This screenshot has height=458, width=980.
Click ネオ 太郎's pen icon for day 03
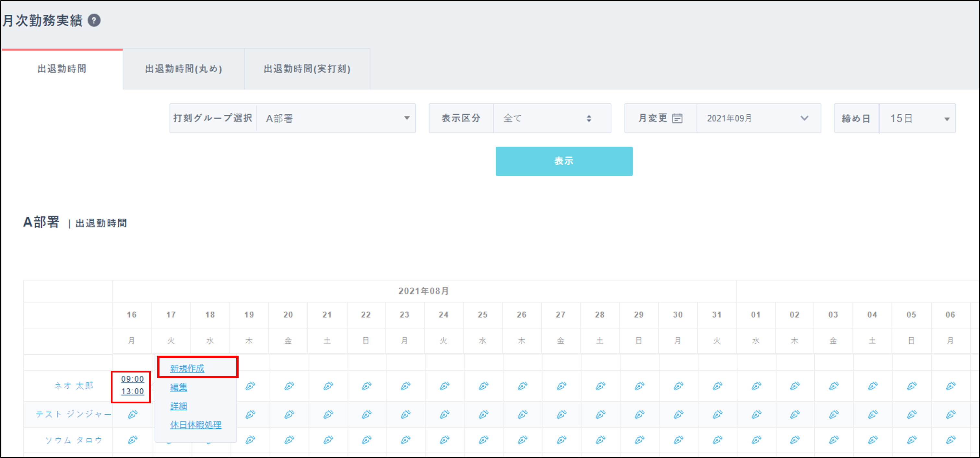(x=833, y=386)
